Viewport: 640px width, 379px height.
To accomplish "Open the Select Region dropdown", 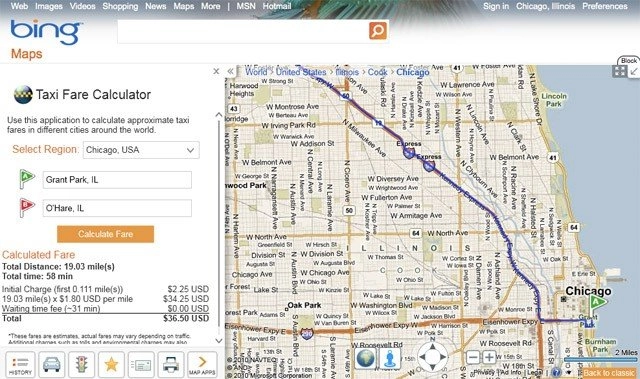I will 141,150.
